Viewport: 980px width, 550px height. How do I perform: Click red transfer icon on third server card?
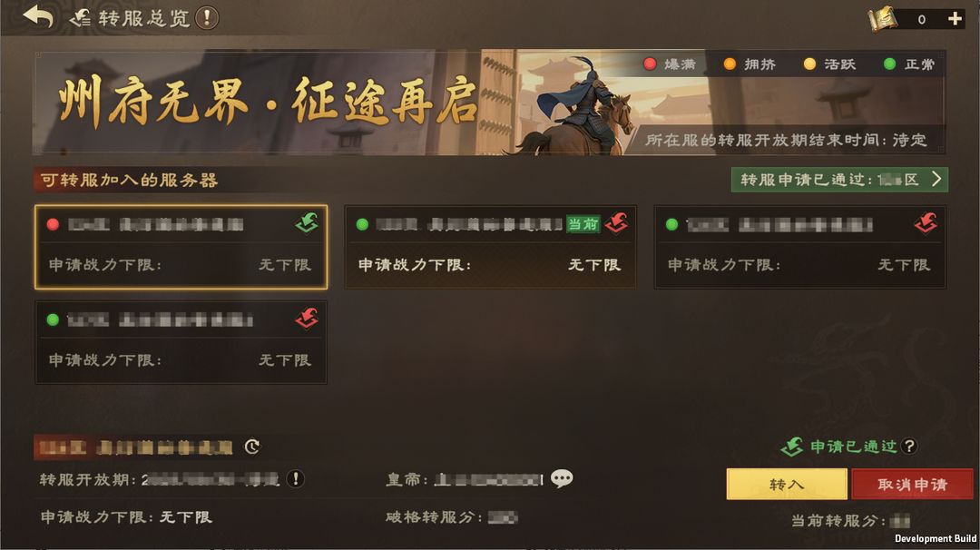pos(926,222)
